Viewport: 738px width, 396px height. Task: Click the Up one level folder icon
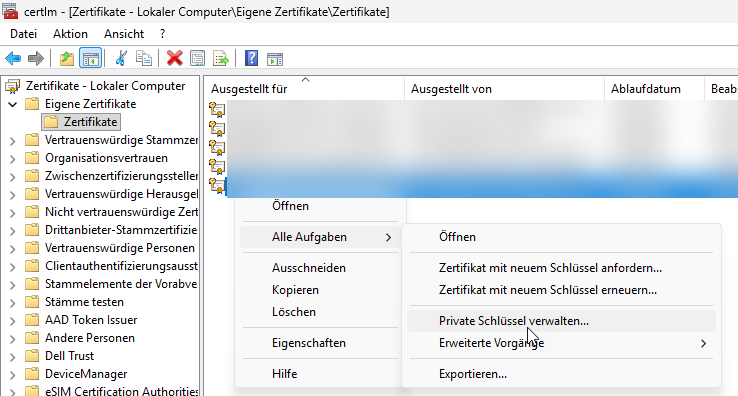[67, 59]
